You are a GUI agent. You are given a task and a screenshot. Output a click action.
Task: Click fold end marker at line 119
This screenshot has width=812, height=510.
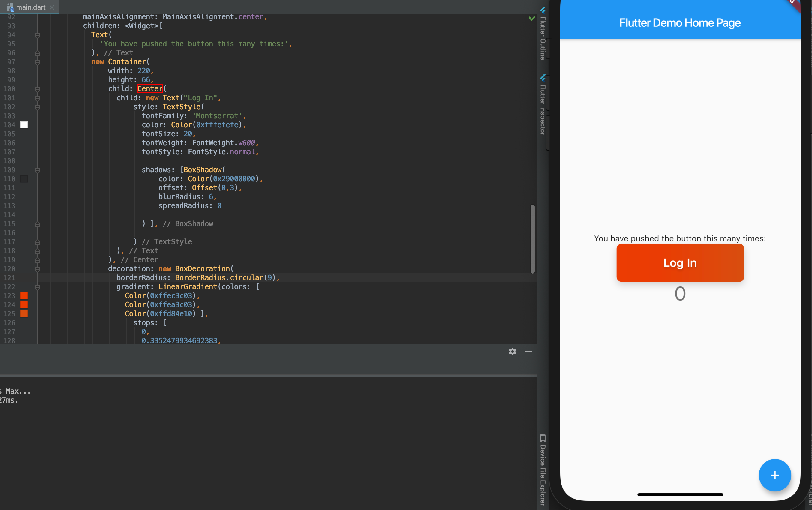38,260
